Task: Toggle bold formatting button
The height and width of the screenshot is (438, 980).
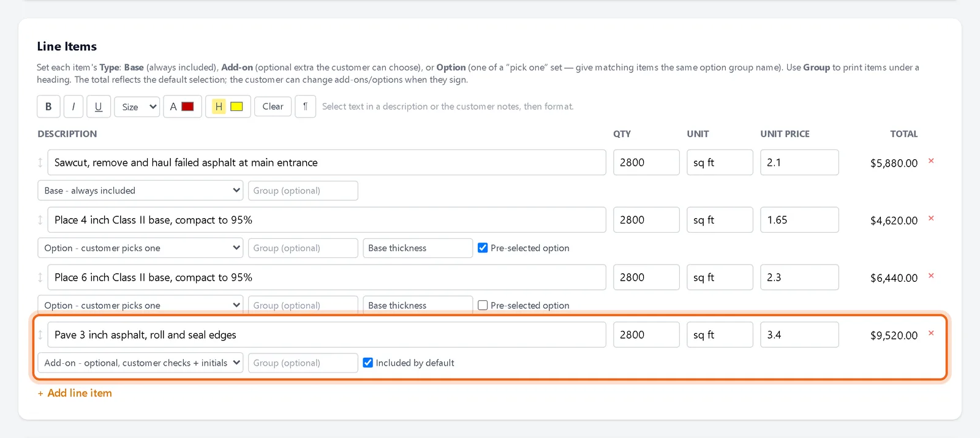Action: (48, 107)
